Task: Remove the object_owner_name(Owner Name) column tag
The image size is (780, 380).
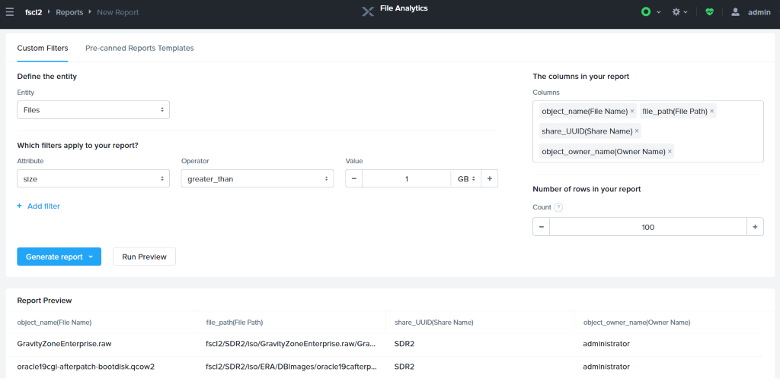Action: click(670, 151)
